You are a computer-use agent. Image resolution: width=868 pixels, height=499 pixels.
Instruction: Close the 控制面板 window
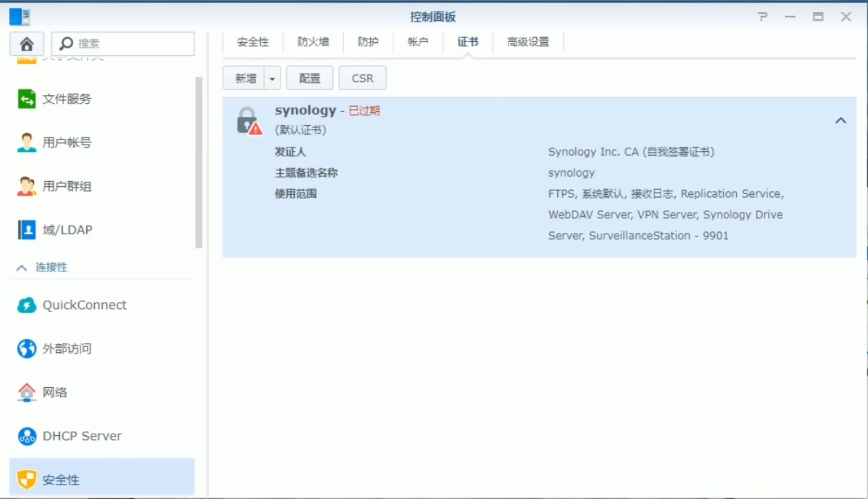846,16
